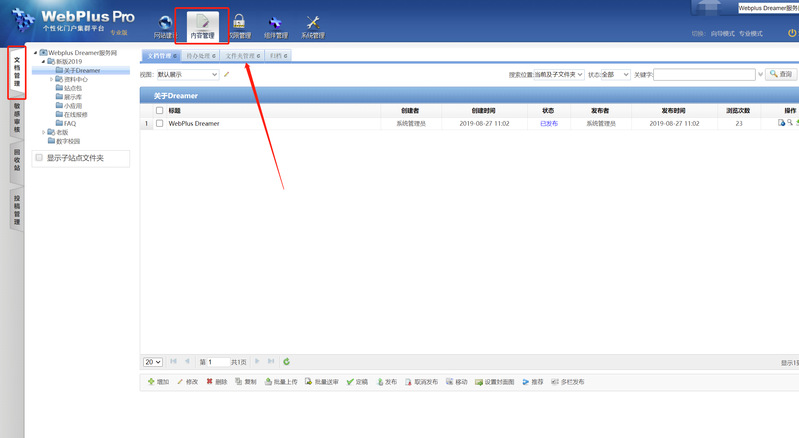This screenshot has width=799, height=438.
Task: Toggle the select-all checkbox in table header
Action: 159,110
